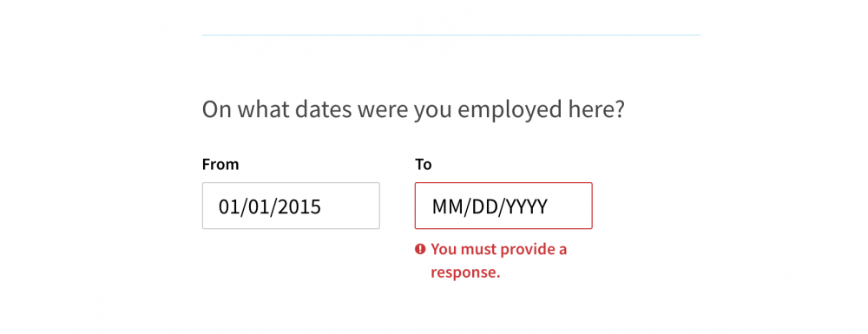This screenshot has height=334, width=868.
Task: Select the "You must provide a" error text
Action: click(499, 249)
